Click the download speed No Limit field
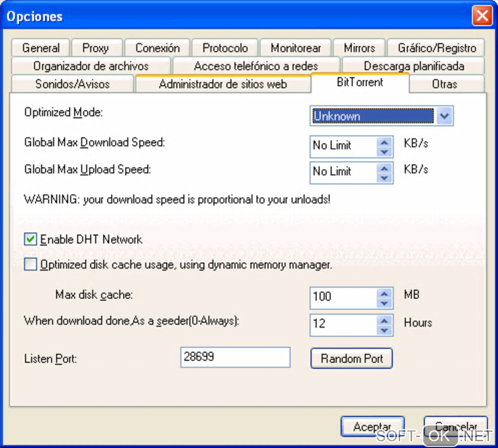This screenshot has width=498, height=448. pos(344,147)
